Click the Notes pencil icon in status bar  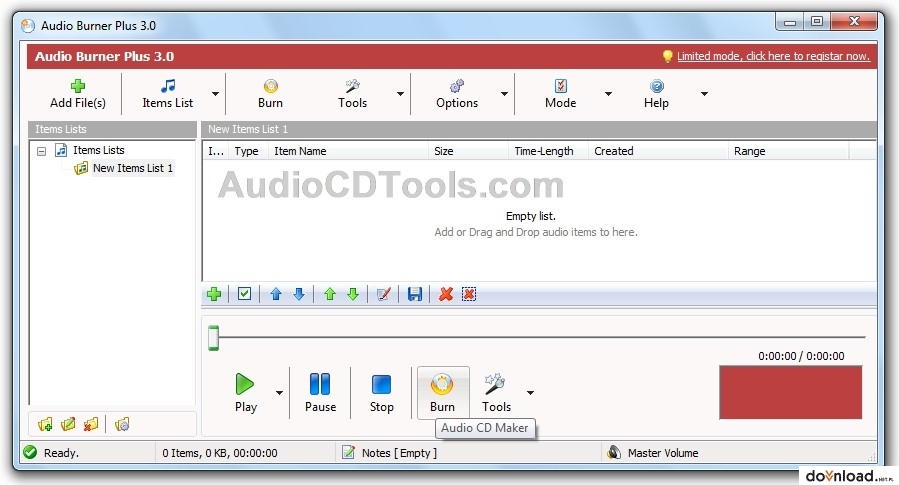click(348, 452)
